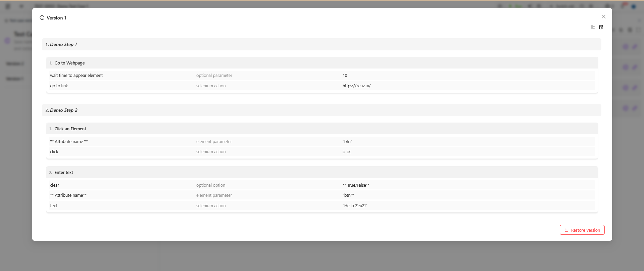This screenshot has height=271, width=644.
Task: Click the "Hello ZeuZ!" value
Action: pyautogui.click(x=355, y=206)
